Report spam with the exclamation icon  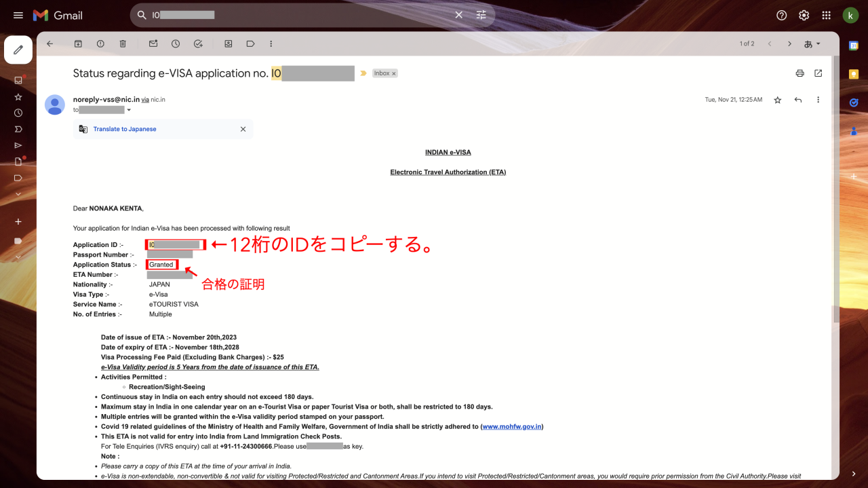pyautogui.click(x=100, y=43)
